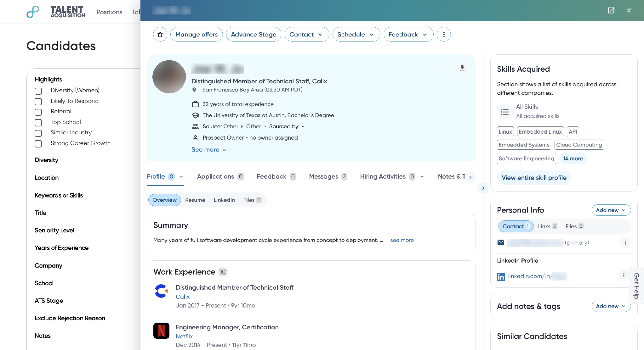Screen dimensions: 644x350
Task: Expand summary with see more link
Action: pyautogui.click(x=402, y=240)
